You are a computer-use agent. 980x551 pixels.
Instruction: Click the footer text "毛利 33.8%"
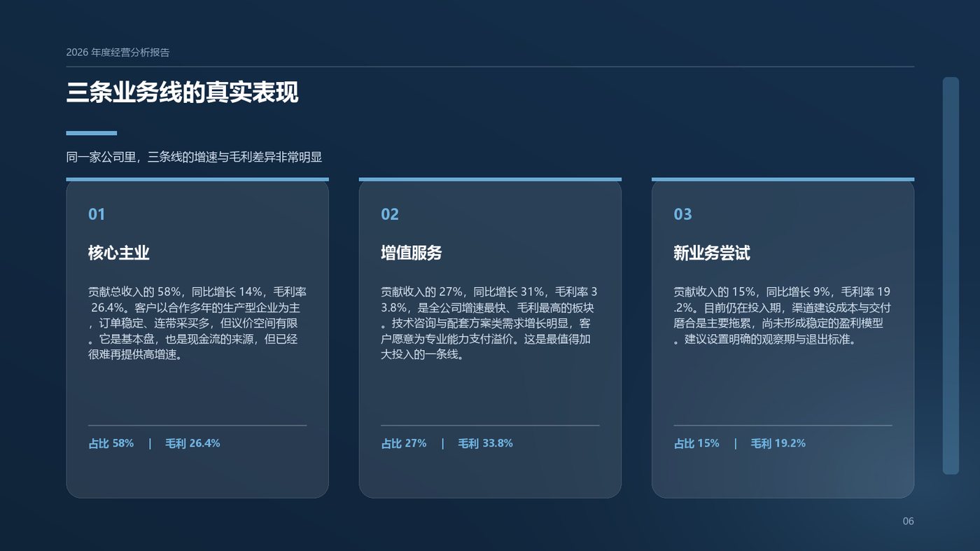click(485, 443)
